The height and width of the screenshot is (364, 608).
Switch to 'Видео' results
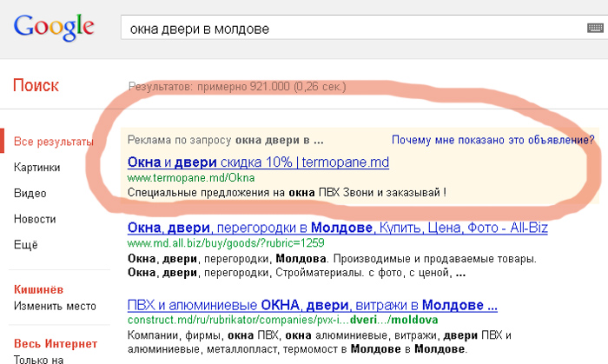(x=30, y=193)
